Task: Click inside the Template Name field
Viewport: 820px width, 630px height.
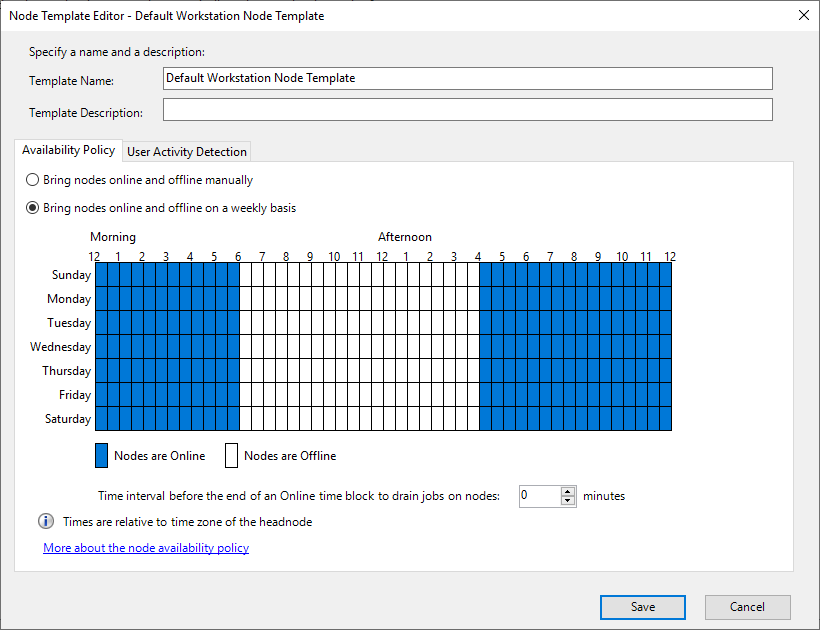Action: [x=400, y=78]
